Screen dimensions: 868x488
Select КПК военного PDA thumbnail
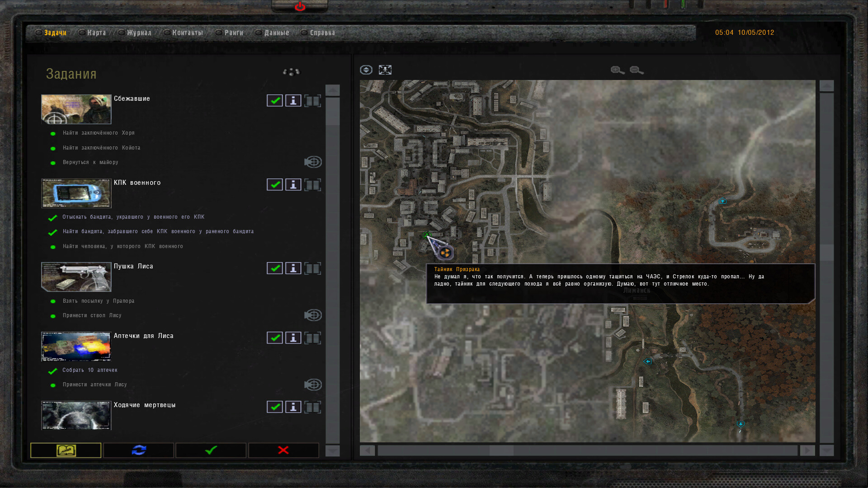tap(76, 193)
